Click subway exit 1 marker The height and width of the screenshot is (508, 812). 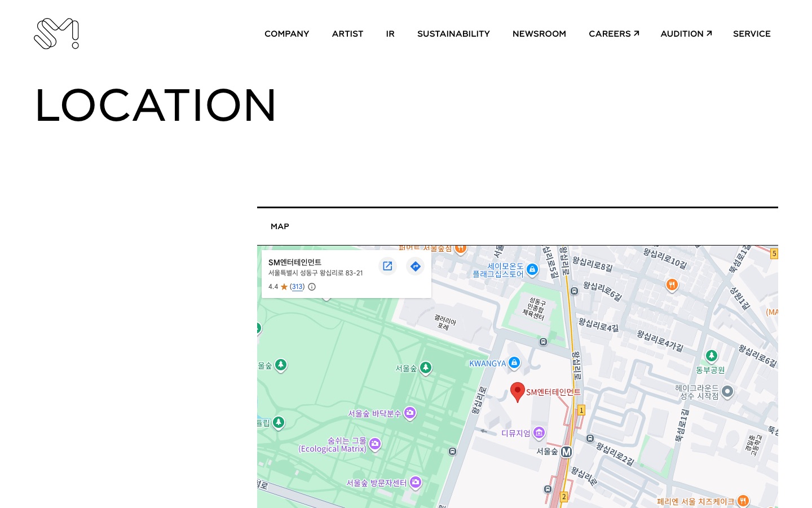581,410
